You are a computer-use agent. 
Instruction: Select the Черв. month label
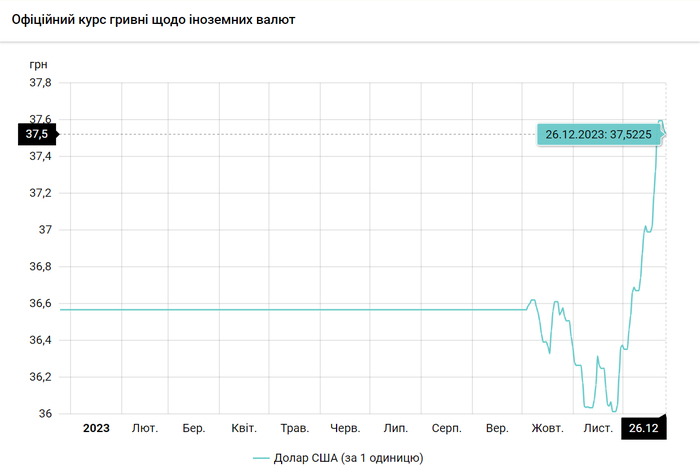click(345, 428)
